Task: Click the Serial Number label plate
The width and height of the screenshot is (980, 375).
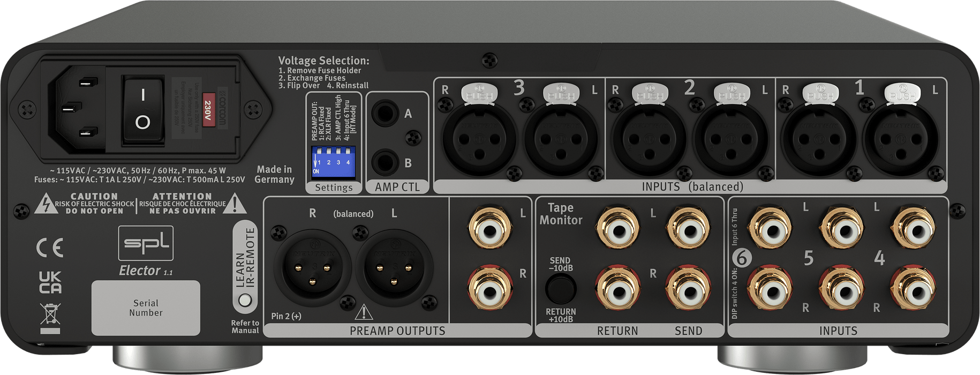Action: pyautogui.click(x=146, y=308)
